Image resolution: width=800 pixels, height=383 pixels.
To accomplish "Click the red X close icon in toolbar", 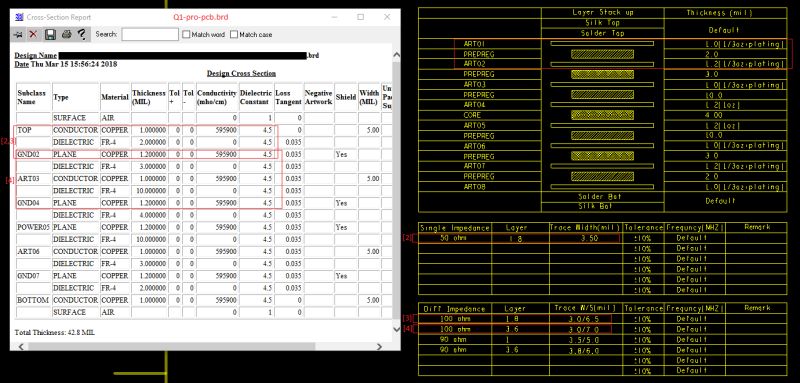I will coord(33,34).
